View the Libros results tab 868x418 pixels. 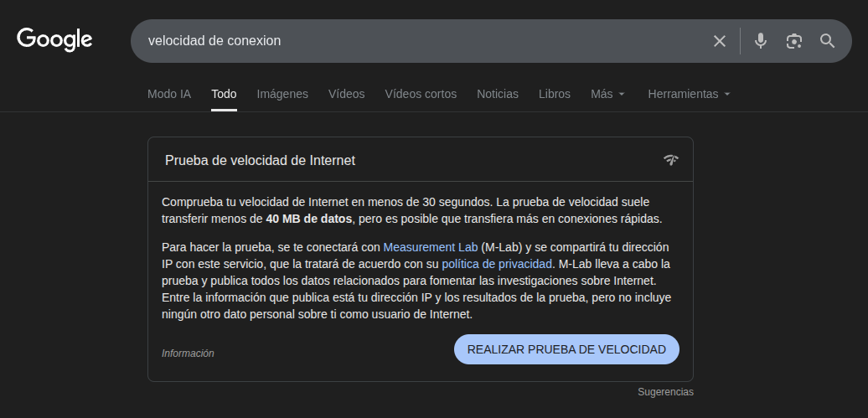pyautogui.click(x=555, y=94)
